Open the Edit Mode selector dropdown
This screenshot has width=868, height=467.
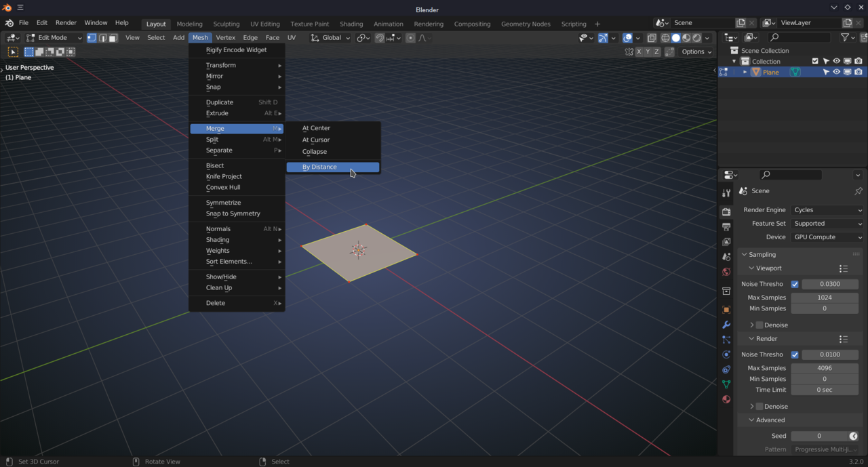pos(54,38)
